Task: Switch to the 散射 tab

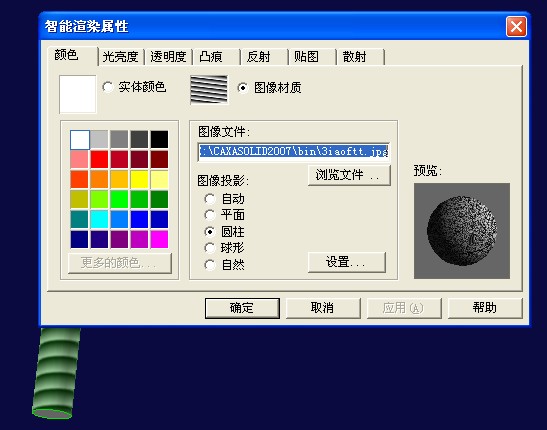Action: click(x=360, y=56)
